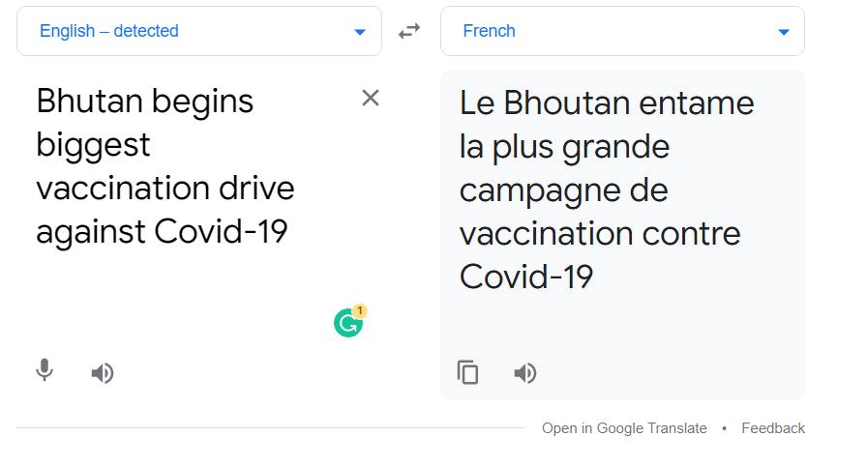
Task: Listen to the French translation audio
Action: point(525,373)
